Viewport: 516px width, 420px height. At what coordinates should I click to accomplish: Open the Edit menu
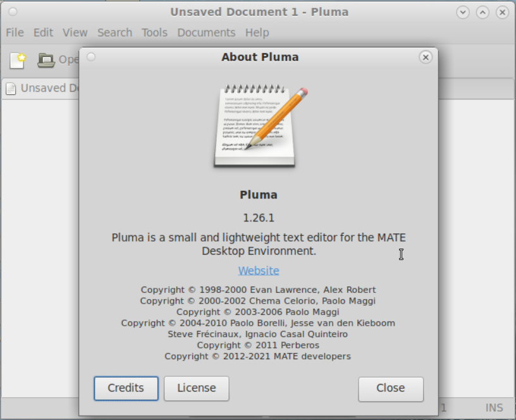[x=43, y=32]
